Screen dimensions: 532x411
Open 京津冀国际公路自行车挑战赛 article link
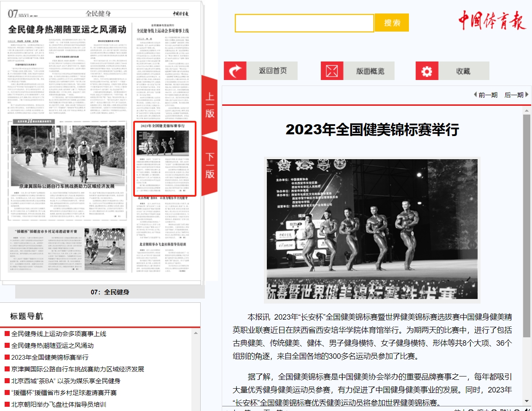click(x=78, y=369)
